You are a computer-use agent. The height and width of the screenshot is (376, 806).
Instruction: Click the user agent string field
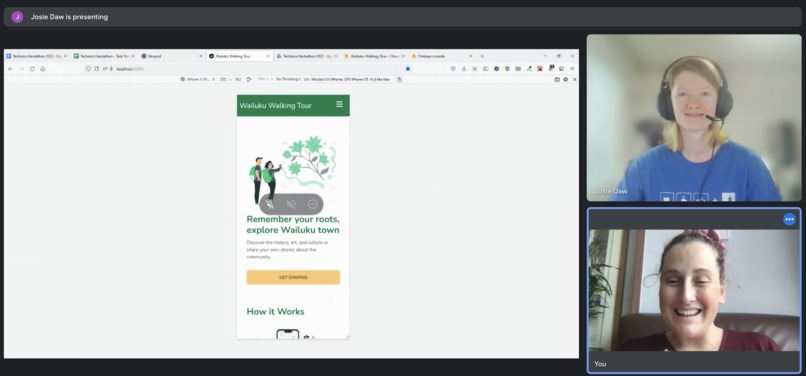pos(351,79)
